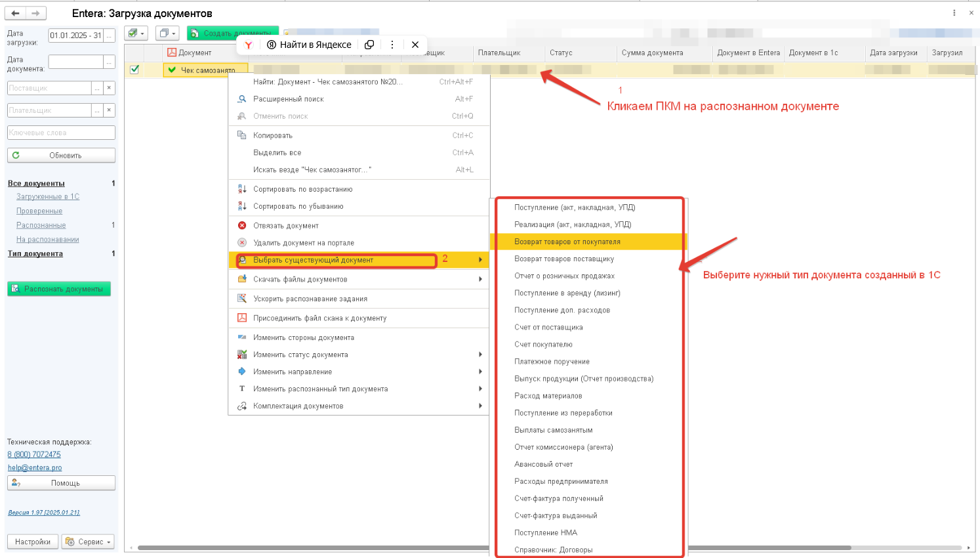Select Ускорить распознавание задания

359,299
